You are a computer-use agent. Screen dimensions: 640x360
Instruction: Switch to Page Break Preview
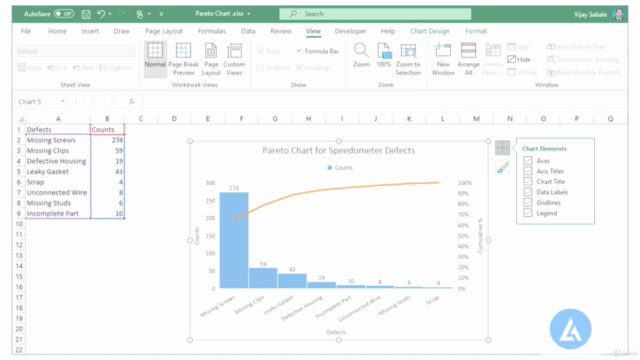[x=183, y=59]
